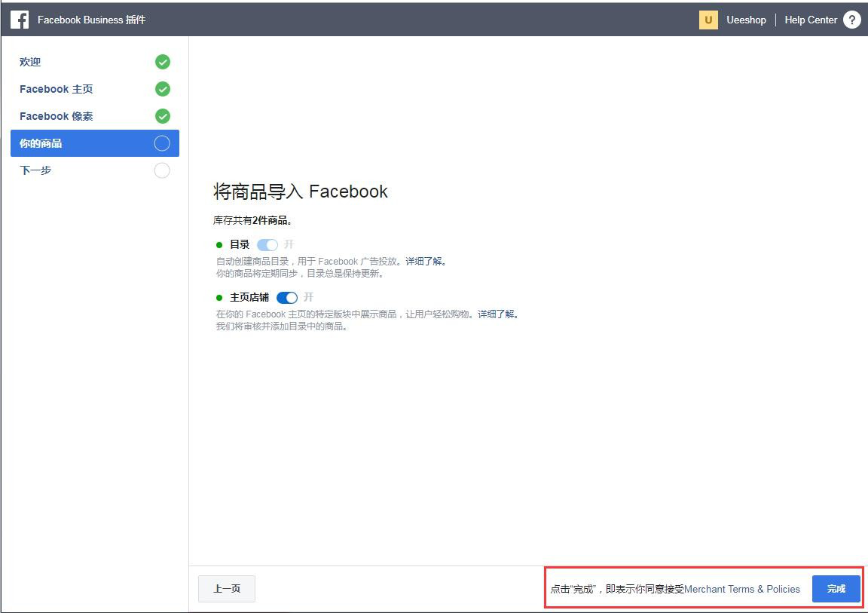Select the 下一步 step
868x613 pixels.
click(x=95, y=170)
